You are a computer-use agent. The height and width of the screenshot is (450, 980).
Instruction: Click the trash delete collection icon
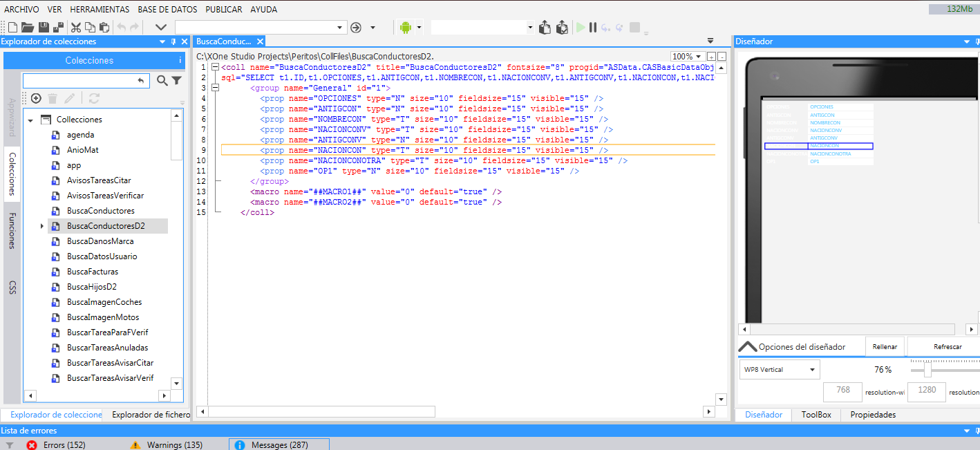(x=52, y=99)
